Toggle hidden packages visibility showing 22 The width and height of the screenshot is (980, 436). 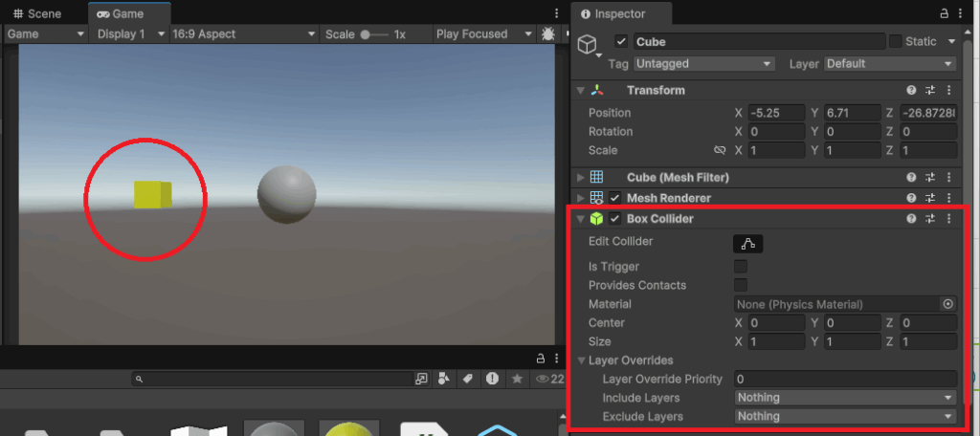[550, 379]
